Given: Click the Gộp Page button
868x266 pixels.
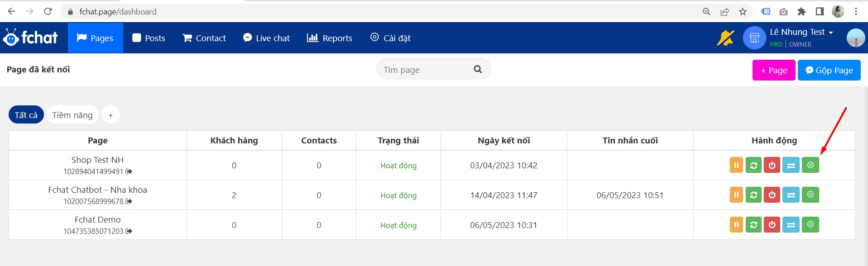Looking at the screenshot, I should click(829, 70).
